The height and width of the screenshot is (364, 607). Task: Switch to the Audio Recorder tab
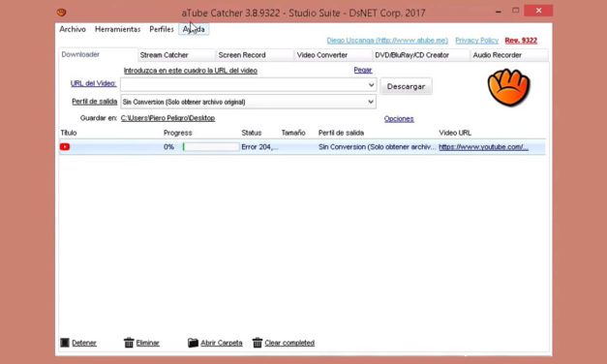coord(509,55)
